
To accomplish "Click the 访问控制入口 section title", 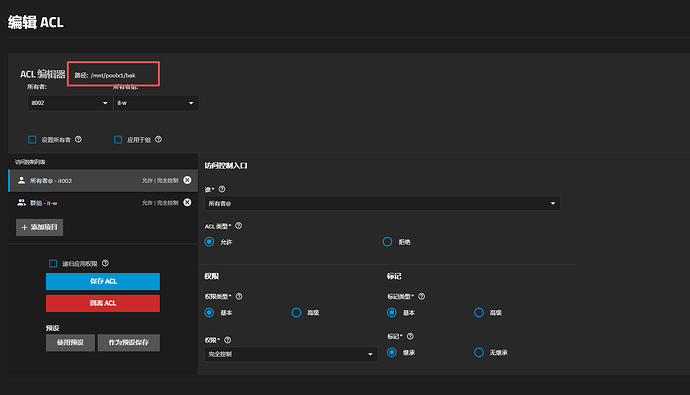I will point(226,165).
